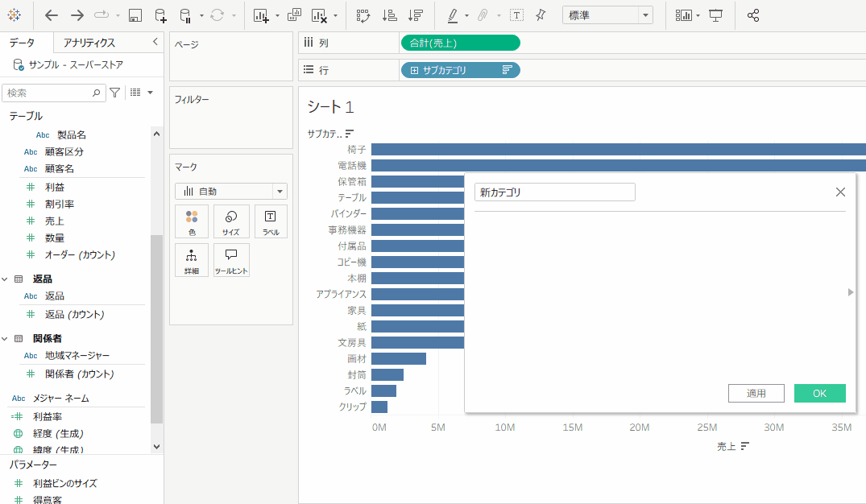Click the Swap rows and columns icon
Image resolution: width=866 pixels, height=504 pixels.
pyautogui.click(x=363, y=15)
